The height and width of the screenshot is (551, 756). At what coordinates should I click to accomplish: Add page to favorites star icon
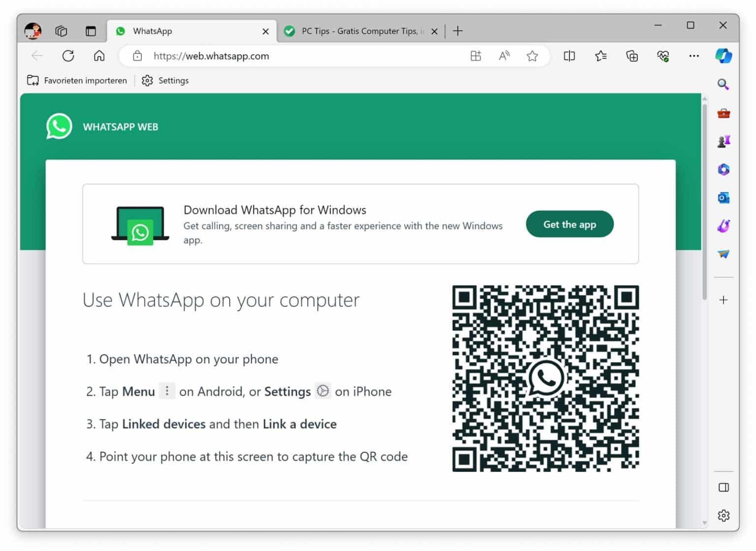pyautogui.click(x=532, y=56)
